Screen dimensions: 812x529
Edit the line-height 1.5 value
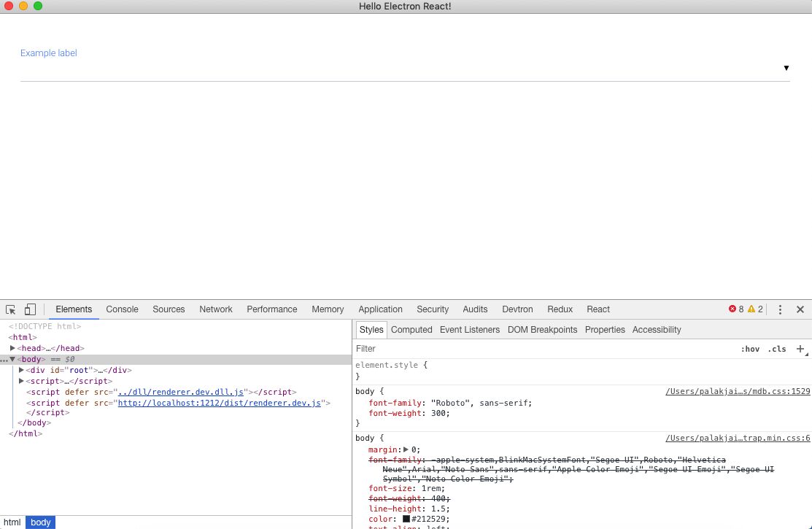[438, 509]
